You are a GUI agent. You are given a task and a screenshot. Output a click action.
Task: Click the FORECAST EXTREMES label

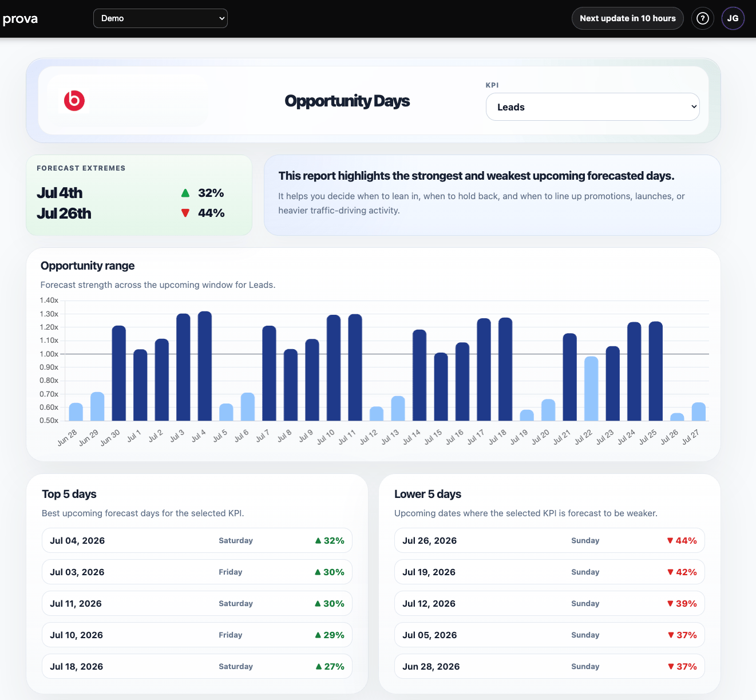coord(81,168)
